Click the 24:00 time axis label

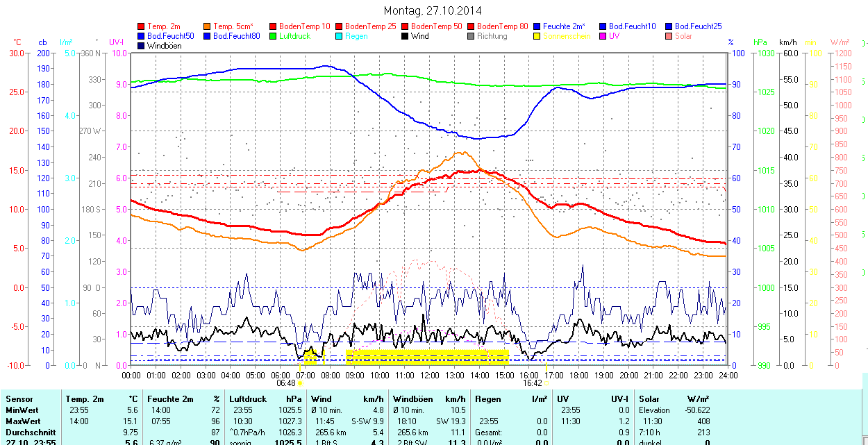(728, 375)
